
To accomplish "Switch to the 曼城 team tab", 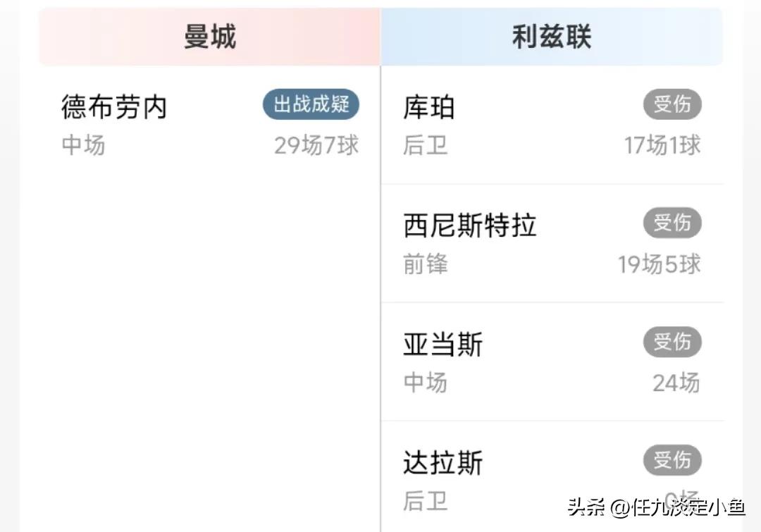I will point(208,35).
